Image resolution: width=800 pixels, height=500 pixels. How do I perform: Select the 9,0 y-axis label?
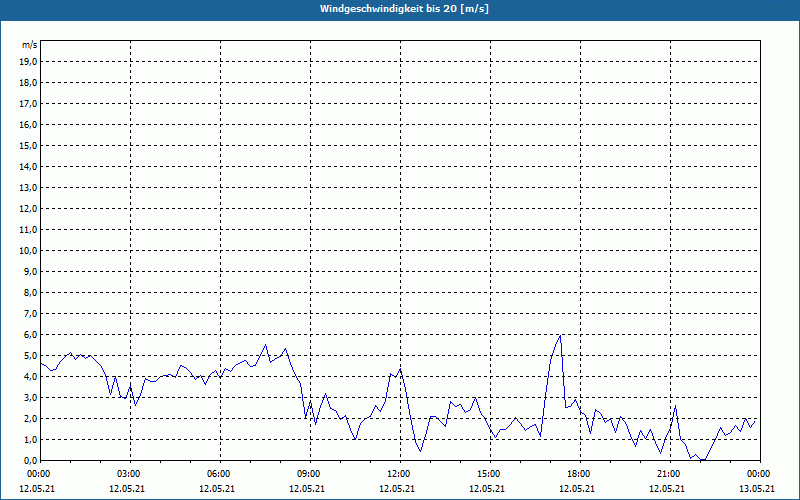pos(30,271)
